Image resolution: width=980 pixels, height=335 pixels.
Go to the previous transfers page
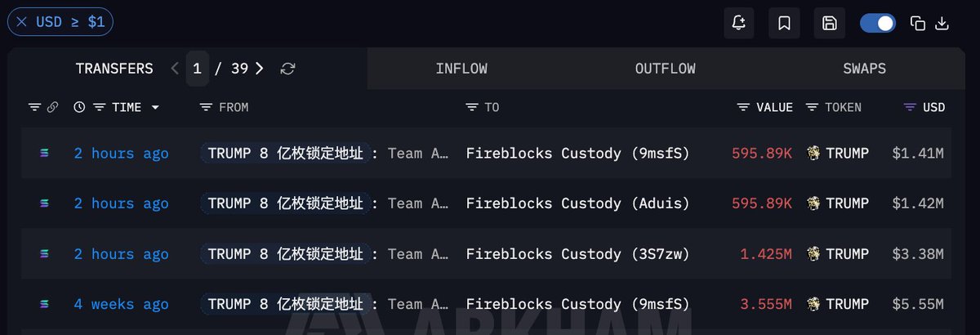click(x=175, y=69)
